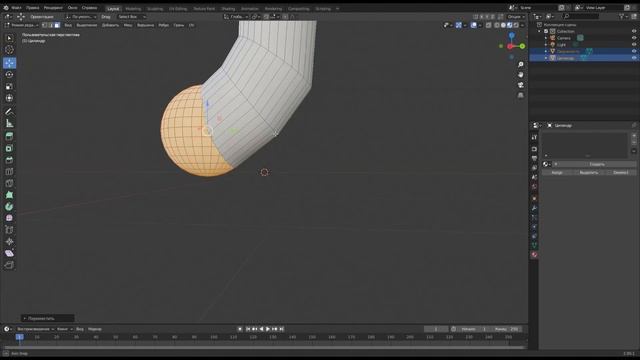
Task: Select the Shear tool
Action: (9, 253)
